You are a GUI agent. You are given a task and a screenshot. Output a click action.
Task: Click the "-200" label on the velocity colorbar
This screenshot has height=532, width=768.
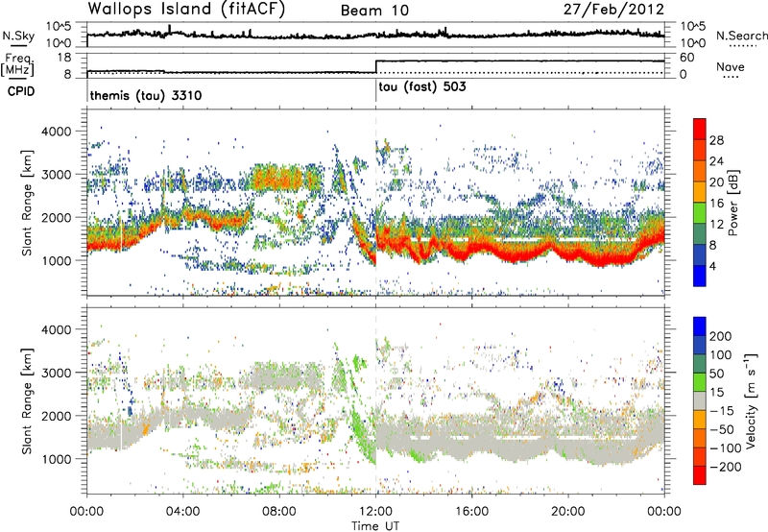tap(725, 468)
